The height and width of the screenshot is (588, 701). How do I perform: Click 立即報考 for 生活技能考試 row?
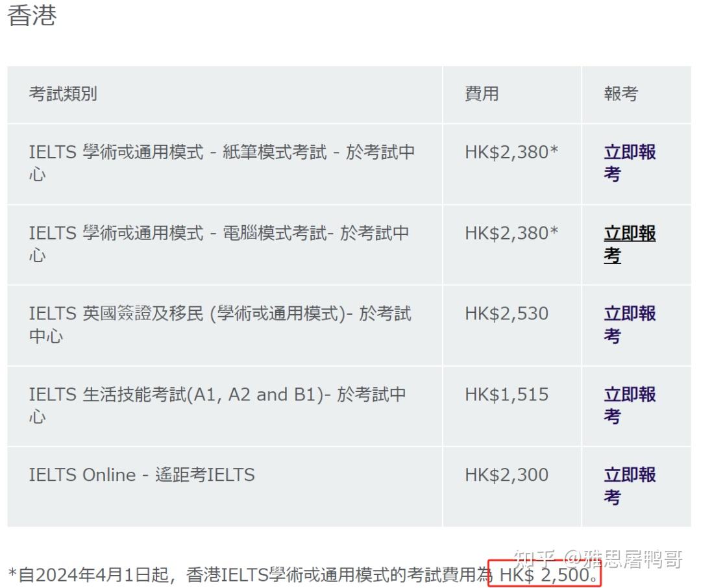629,405
